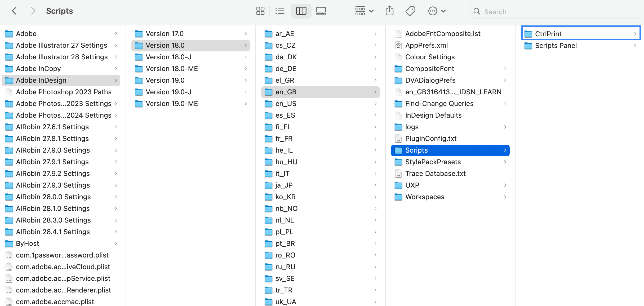Click the uk_UA folder icon
644x306 pixels.
coord(269,302)
